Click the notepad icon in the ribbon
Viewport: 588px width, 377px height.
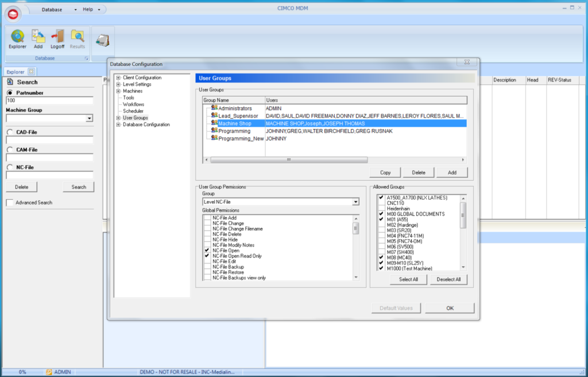(x=103, y=40)
